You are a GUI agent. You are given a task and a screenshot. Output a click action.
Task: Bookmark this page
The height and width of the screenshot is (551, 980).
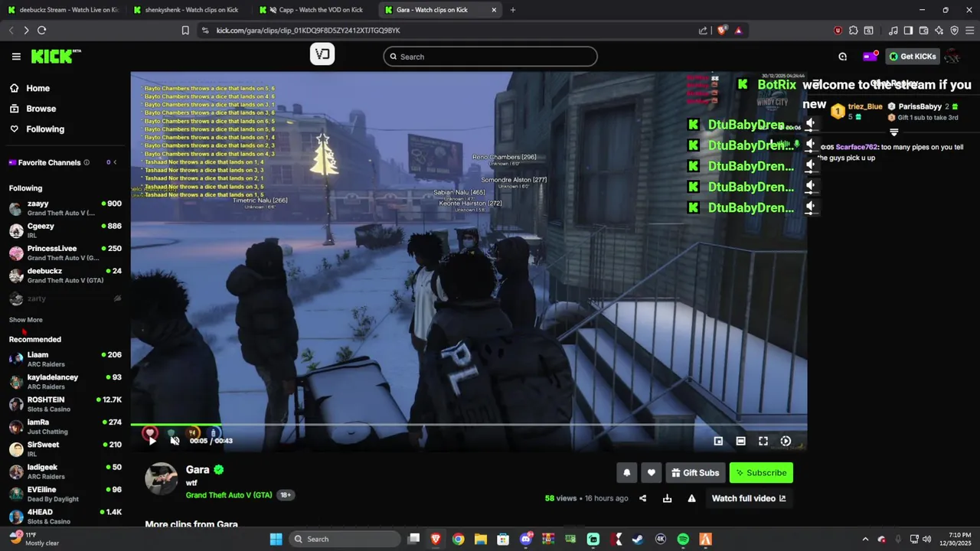(x=185, y=31)
